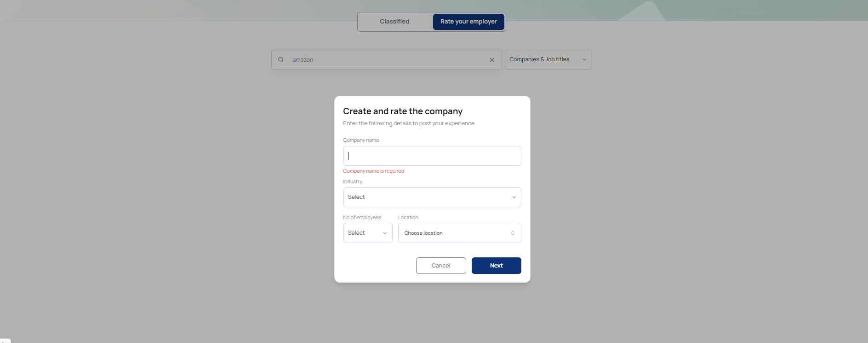Click the chevron beside Companies & Job titles

point(584,59)
